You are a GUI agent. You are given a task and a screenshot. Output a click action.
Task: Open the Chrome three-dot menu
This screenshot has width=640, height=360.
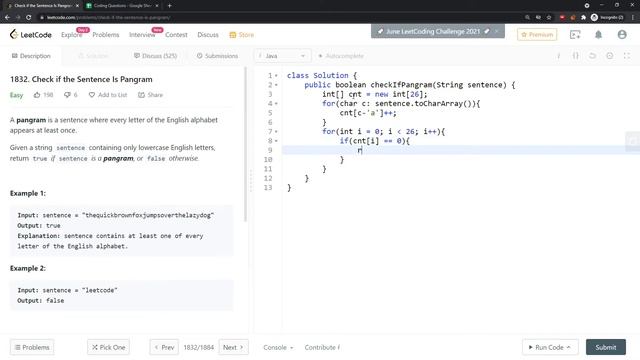[x=633, y=17]
